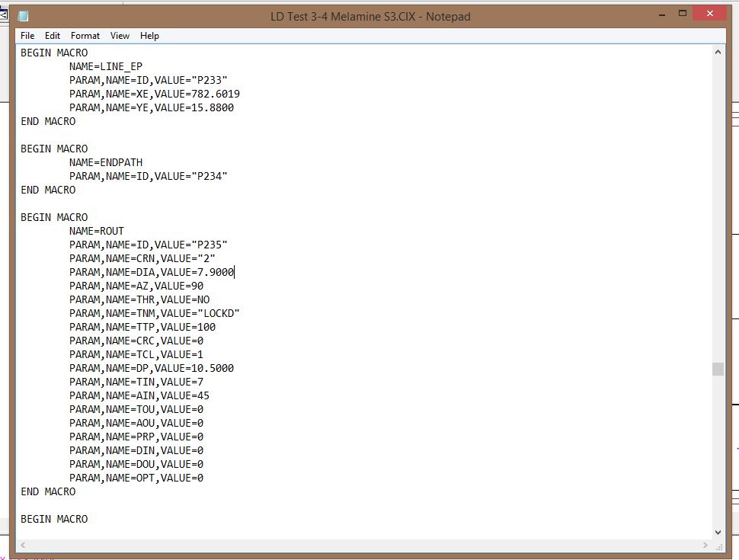The image size is (739, 560).
Task: Click the OPT parameter line
Action: pyautogui.click(x=136, y=478)
